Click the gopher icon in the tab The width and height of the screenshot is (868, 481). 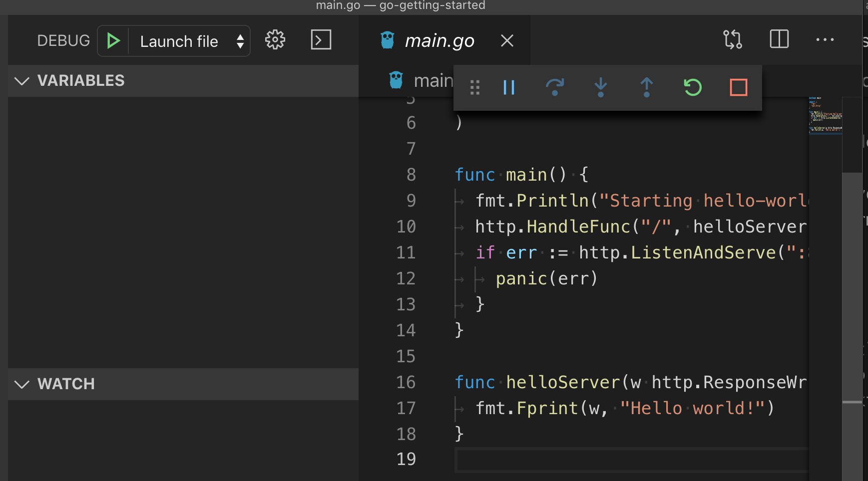click(x=387, y=39)
